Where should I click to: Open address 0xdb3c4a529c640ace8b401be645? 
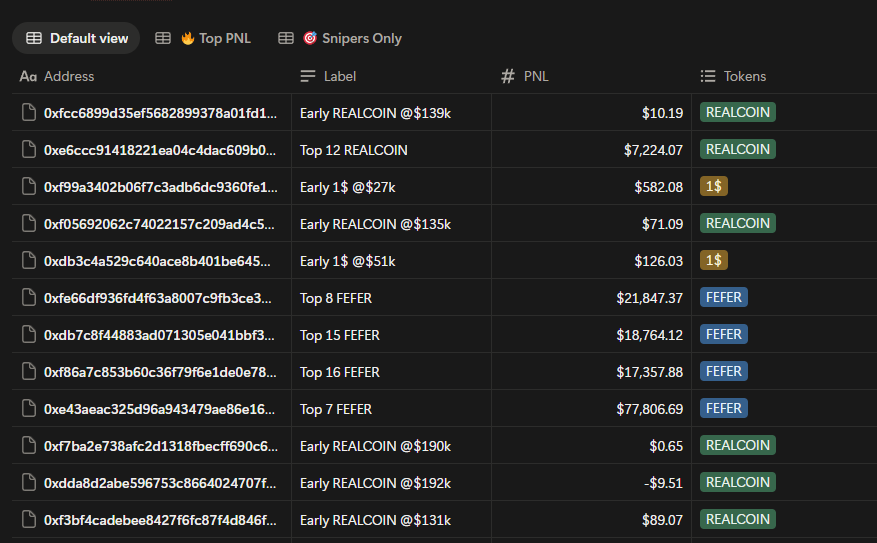click(157, 261)
